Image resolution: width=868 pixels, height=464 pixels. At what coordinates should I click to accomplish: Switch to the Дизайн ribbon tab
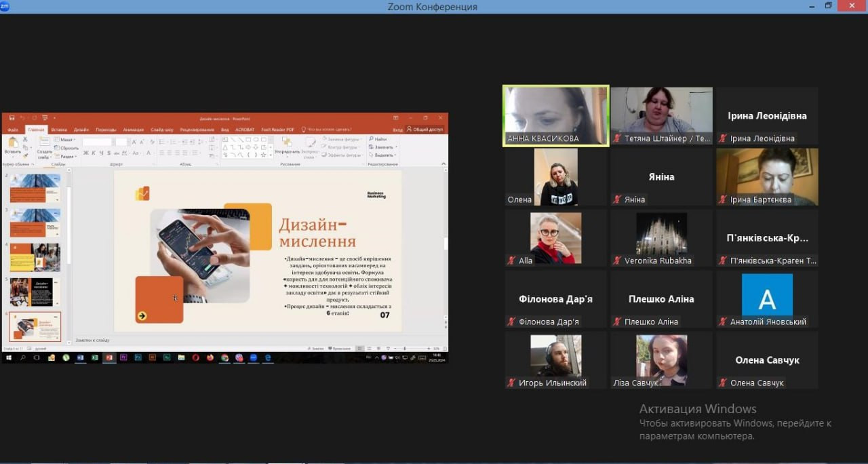tap(81, 130)
